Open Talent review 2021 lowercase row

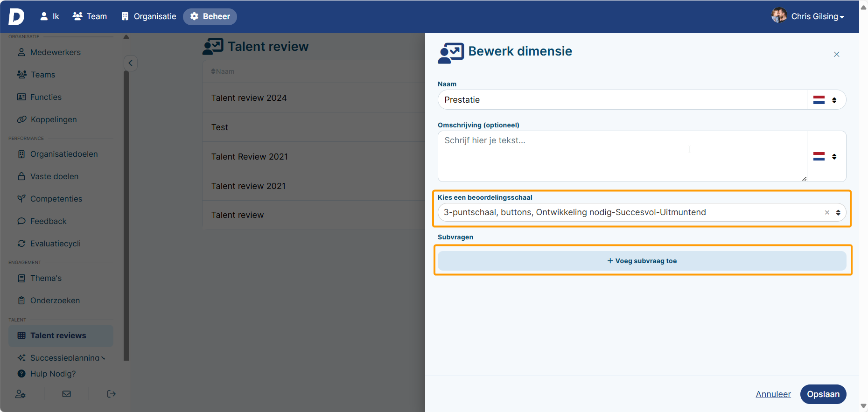(314, 186)
